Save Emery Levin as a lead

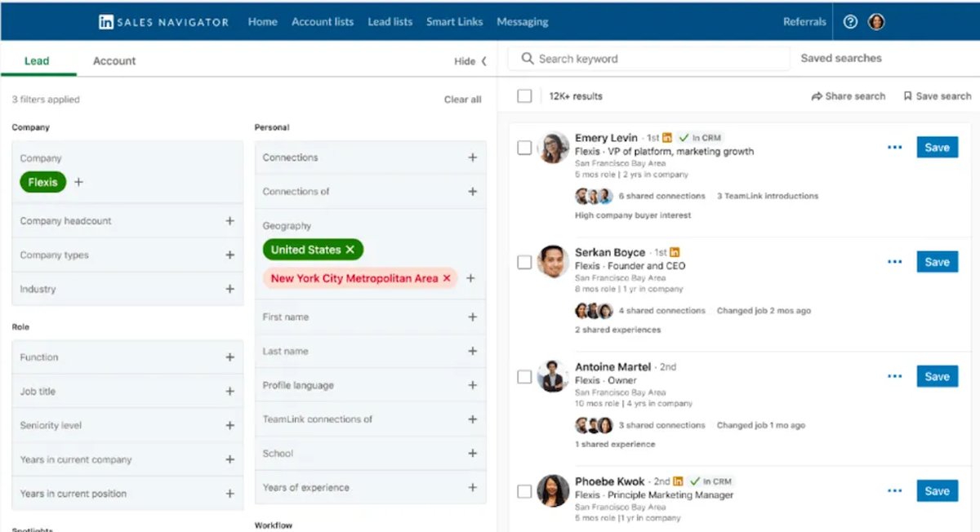tap(937, 148)
